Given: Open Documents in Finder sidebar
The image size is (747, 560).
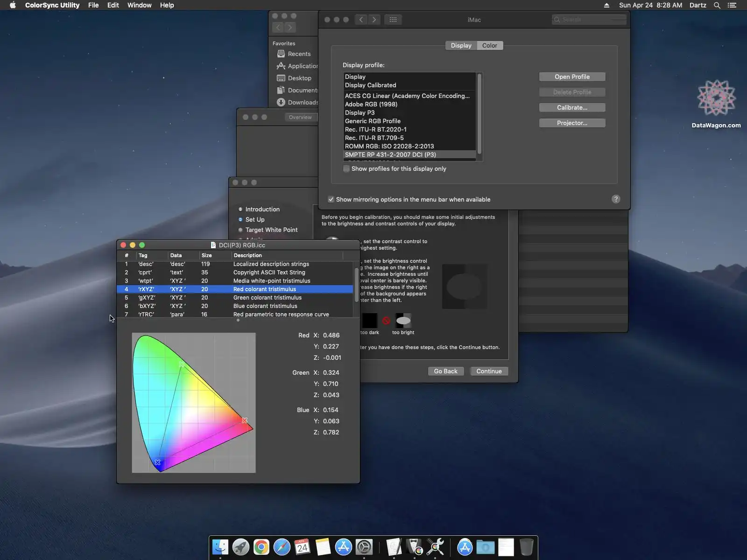Looking at the screenshot, I should click(297, 90).
